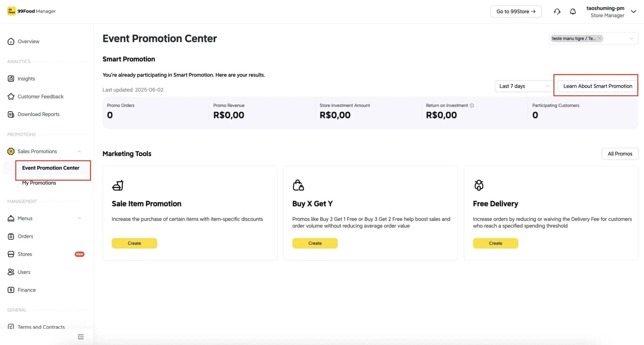The width and height of the screenshot is (644, 345).
Task: Remove the teste manu tigre store tag
Action: 600,38
